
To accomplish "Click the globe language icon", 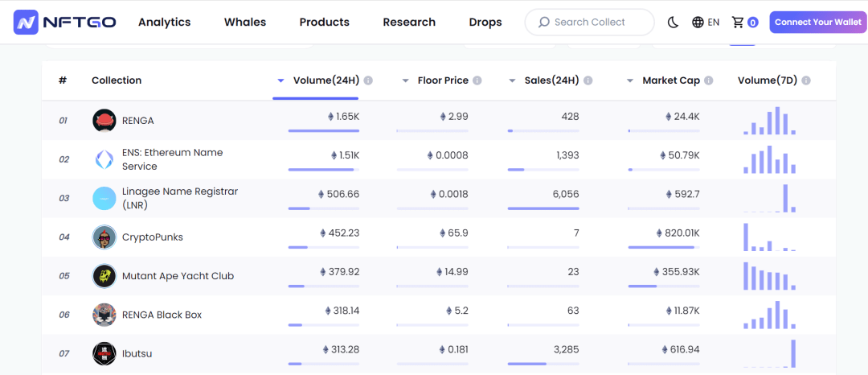I will 698,23.
